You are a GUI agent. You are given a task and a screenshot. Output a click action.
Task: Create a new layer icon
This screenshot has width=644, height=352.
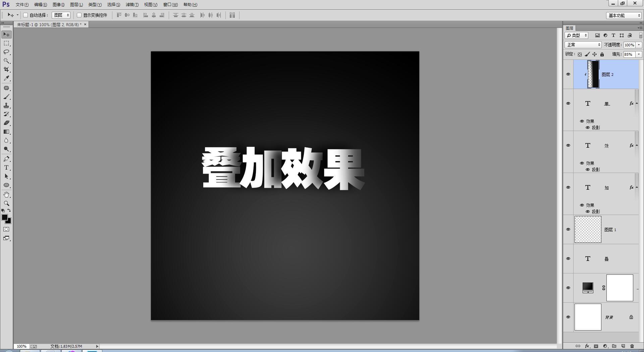click(x=623, y=346)
